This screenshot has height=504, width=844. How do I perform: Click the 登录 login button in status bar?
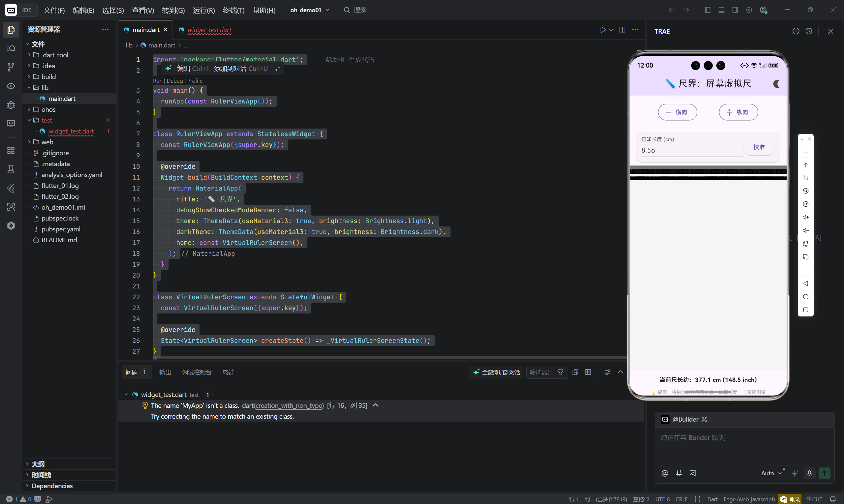tap(790, 499)
